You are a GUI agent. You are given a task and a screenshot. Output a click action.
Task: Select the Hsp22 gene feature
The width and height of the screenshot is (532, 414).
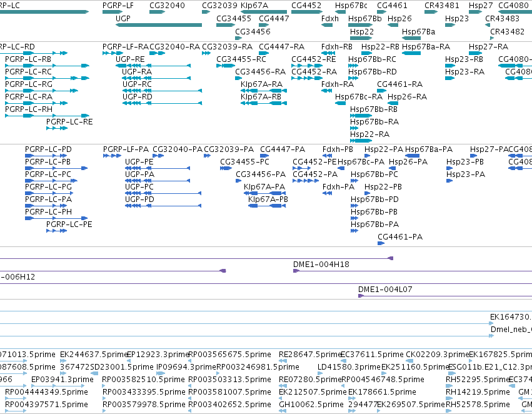pyautogui.click(x=361, y=38)
